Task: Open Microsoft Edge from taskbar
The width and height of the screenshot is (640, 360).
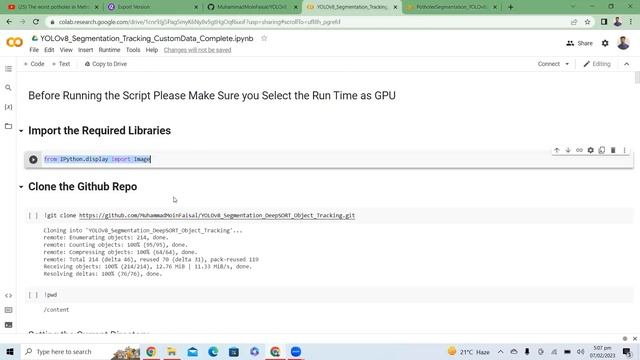Action: [213, 351]
